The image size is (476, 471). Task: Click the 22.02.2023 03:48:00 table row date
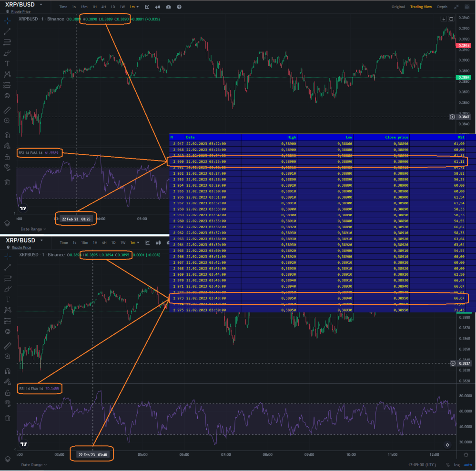pyautogui.click(x=206, y=298)
